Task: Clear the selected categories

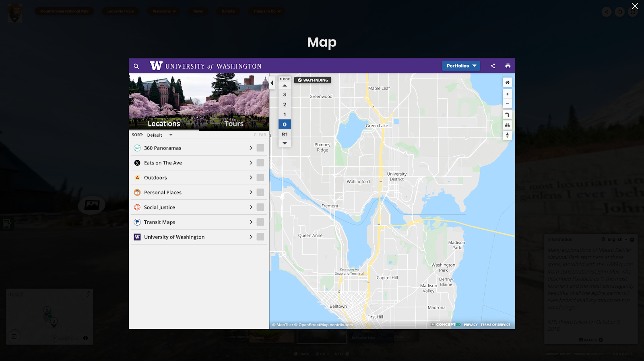Action: [260, 135]
